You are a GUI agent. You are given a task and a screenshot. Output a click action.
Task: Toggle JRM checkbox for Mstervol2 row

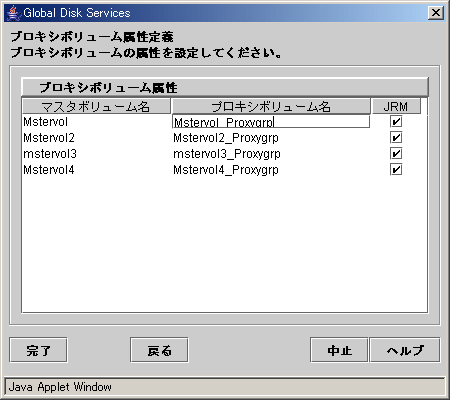point(396,137)
